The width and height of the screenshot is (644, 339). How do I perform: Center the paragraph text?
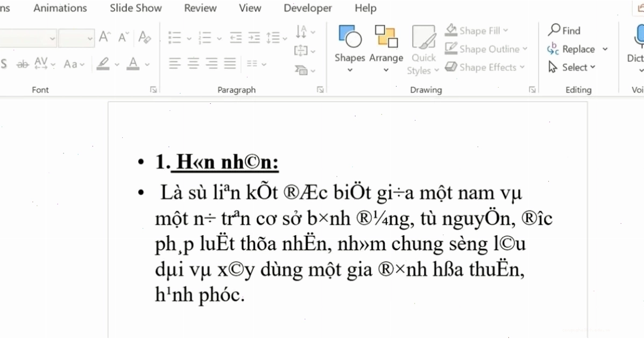[193, 63]
